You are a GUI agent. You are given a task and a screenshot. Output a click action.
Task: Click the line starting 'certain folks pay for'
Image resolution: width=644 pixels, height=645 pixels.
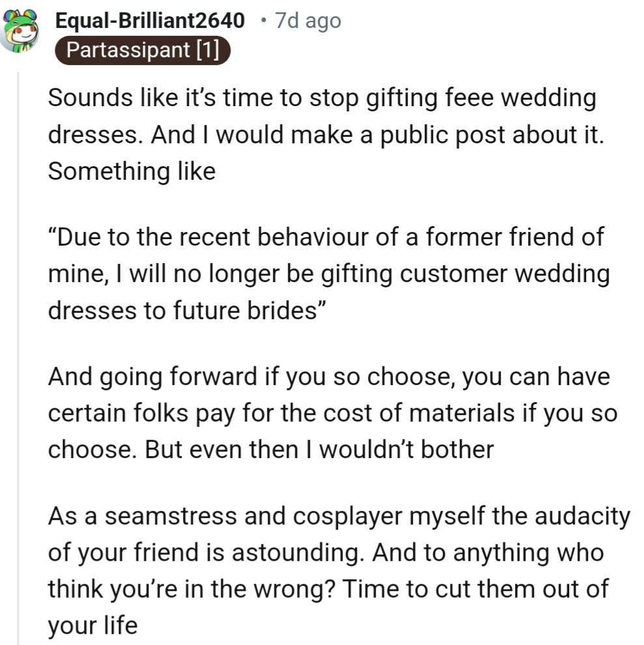[x=332, y=412]
